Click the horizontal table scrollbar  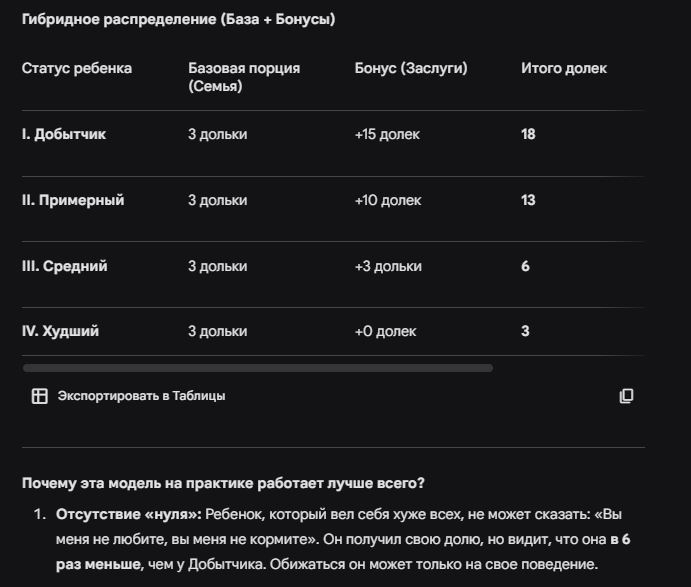pyautogui.click(x=258, y=368)
